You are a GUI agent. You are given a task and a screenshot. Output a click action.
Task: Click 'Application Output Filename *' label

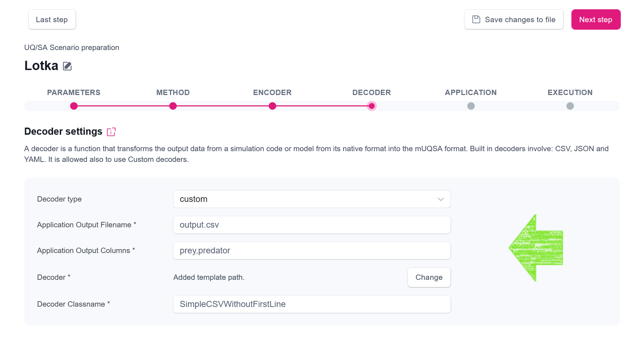[87, 225]
